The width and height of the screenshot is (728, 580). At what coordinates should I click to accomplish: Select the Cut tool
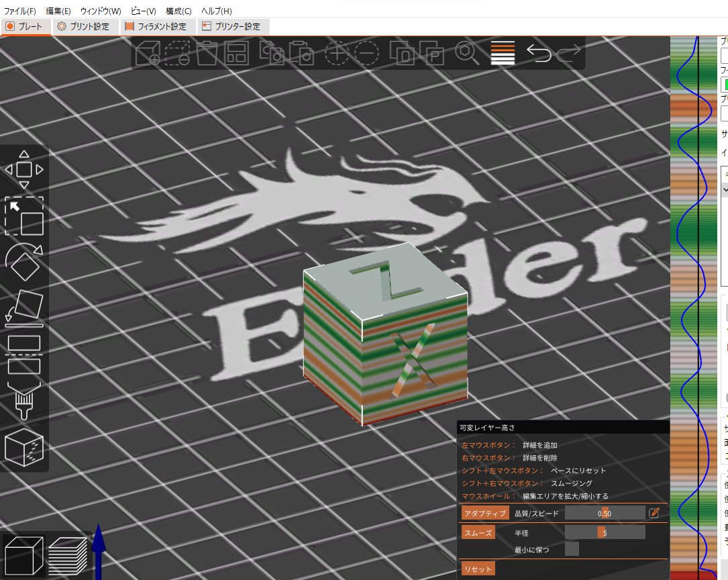click(x=24, y=355)
